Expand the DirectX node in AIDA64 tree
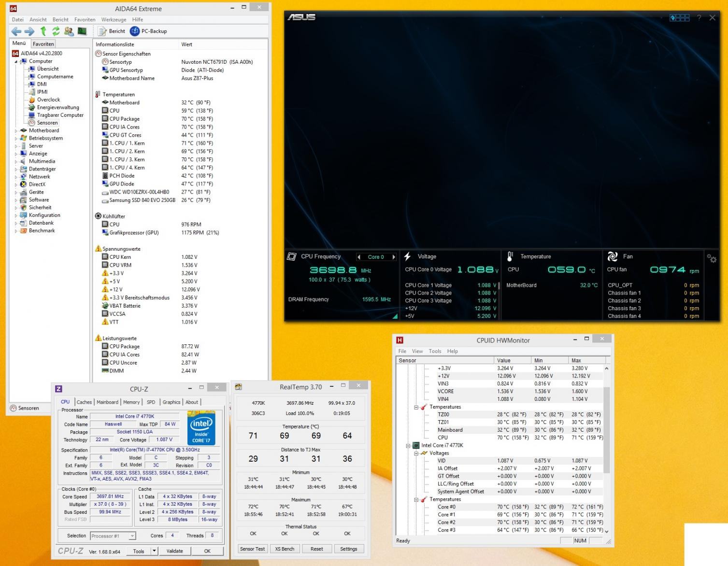Viewport: 728px width, 566px height. (16, 184)
